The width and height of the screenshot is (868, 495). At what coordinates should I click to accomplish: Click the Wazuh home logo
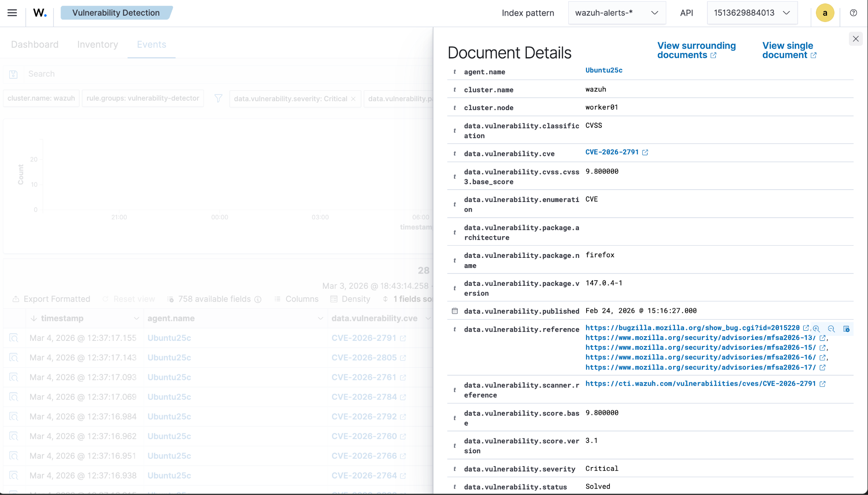pos(40,13)
